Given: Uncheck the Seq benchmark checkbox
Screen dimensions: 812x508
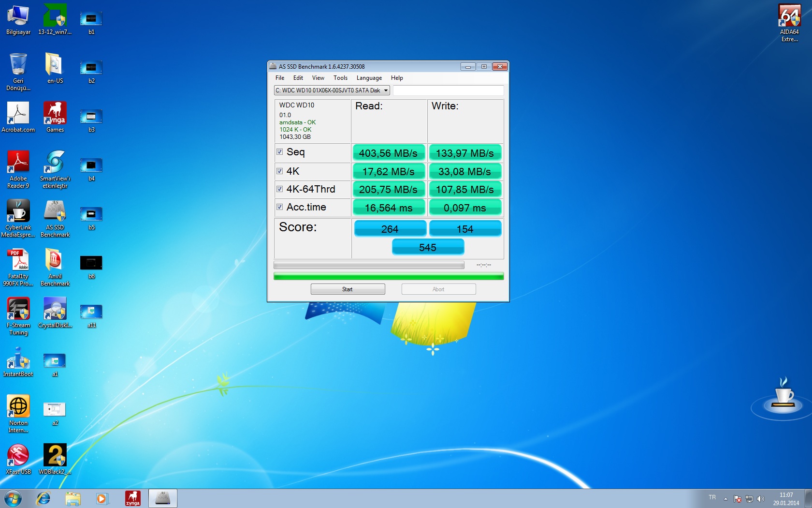Looking at the screenshot, I should coord(279,152).
